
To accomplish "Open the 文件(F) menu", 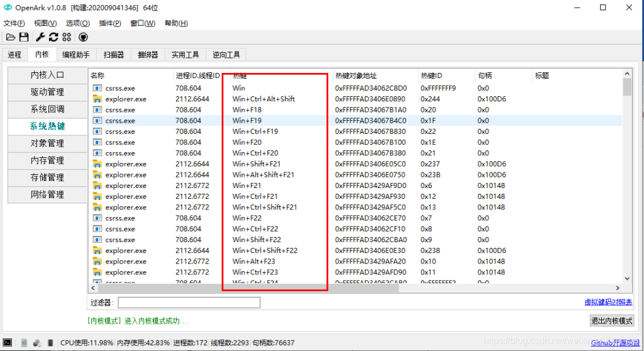I will tap(14, 23).
